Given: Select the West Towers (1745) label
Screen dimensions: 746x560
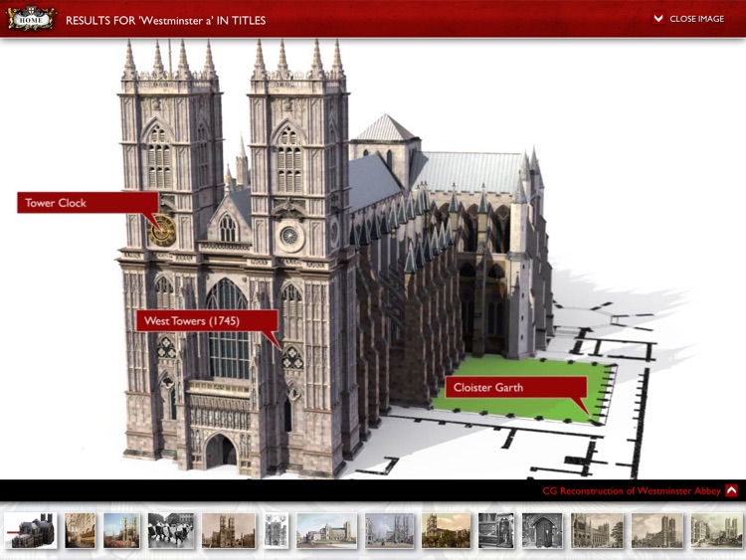Looking at the screenshot, I should click(x=207, y=320).
